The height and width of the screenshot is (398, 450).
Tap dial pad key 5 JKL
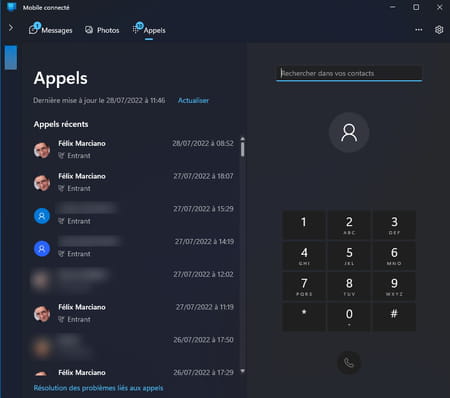[x=349, y=256]
